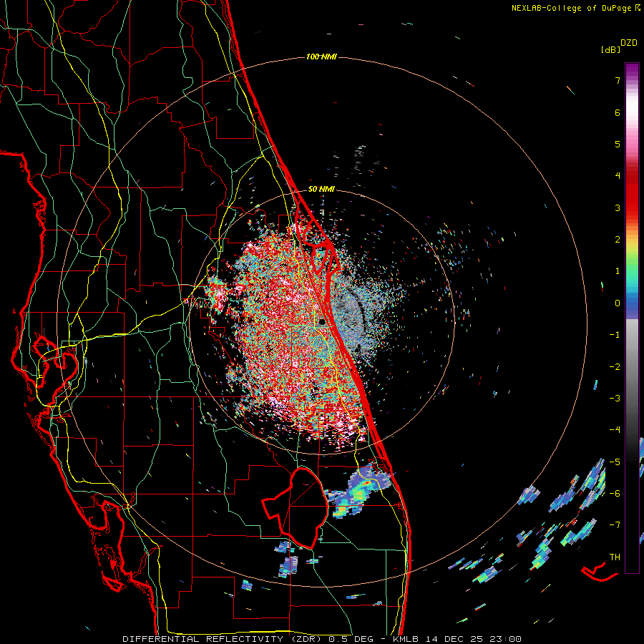Image resolution: width=644 pixels, height=644 pixels.
Task: Click the [dB] unit label
Action: click(x=611, y=49)
